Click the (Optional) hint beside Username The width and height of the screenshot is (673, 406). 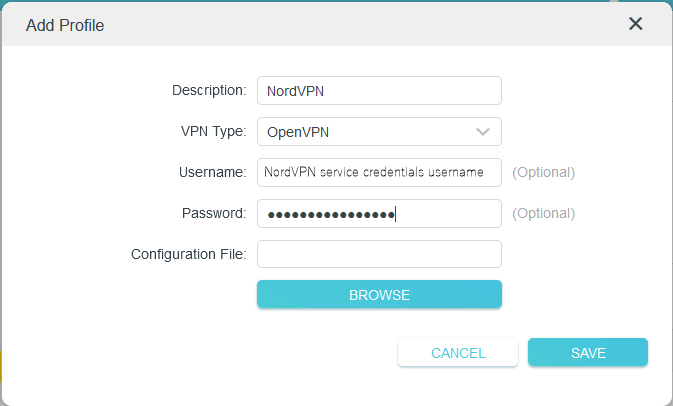[543, 172]
